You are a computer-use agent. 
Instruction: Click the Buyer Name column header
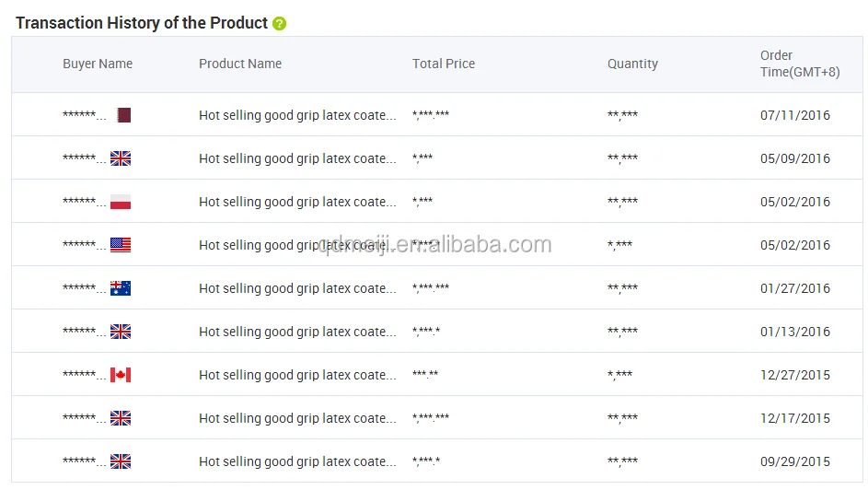[x=98, y=64]
